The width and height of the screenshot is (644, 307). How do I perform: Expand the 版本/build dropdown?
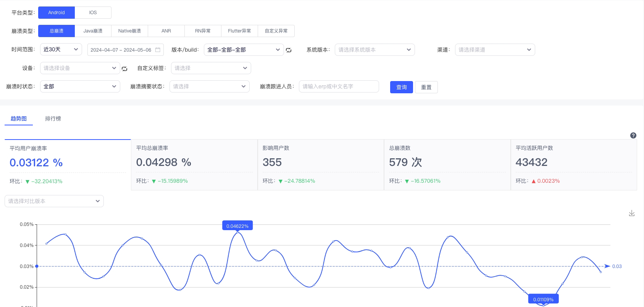244,50
